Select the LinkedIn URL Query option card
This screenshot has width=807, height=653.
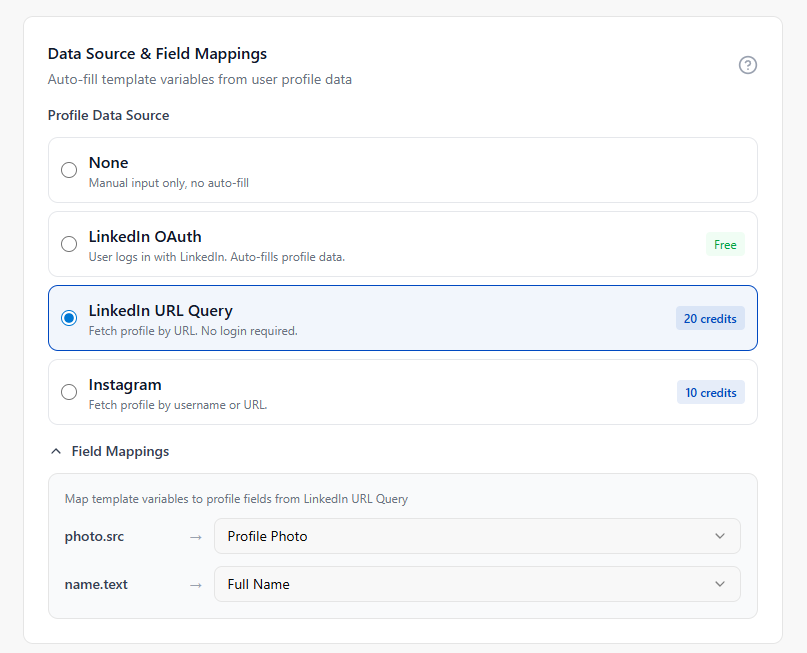[x=402, y=318]
